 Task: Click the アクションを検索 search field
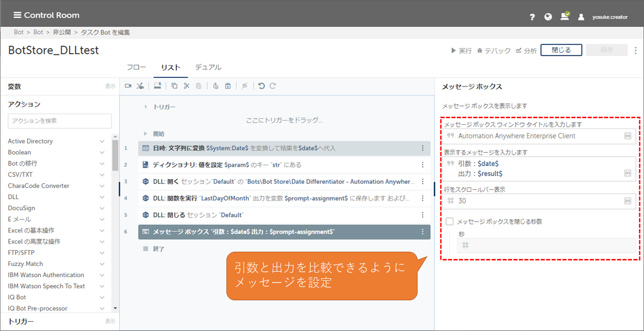coord(60,121)
